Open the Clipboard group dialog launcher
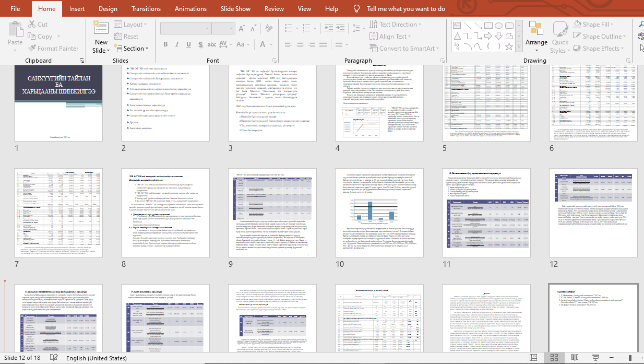 (82, 61)
